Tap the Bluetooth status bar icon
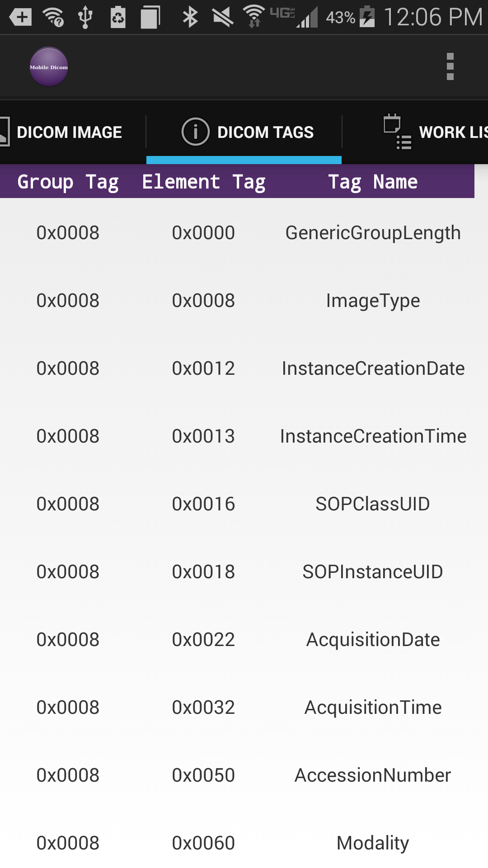Image resolution: width=488 pixels, height=868 pixels. 190,17
